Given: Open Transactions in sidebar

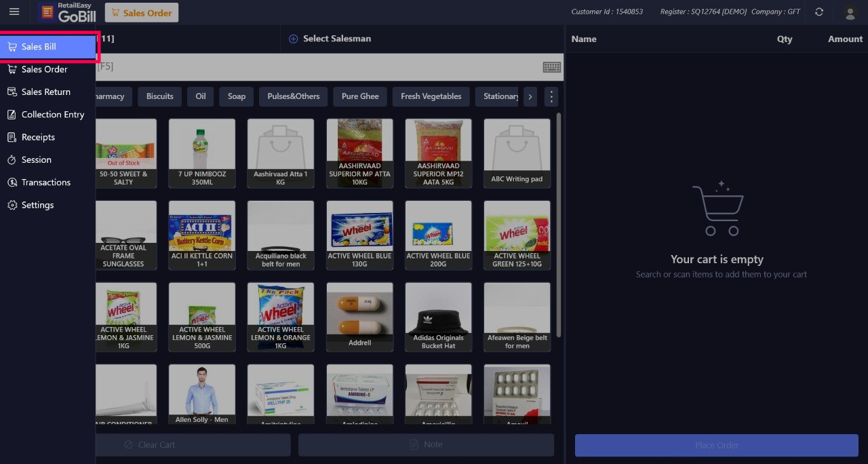Looking at the screenshot, I should point(47,182).
